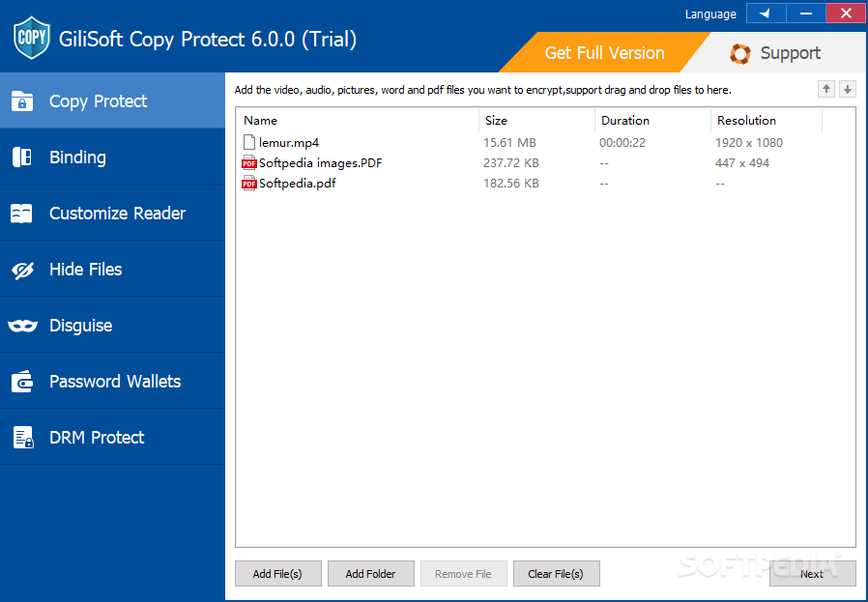This screenshot has width=868, height=602.
Task: Click the GiliSoft Copy Protect 6.0.0 title
Action: [208, 40]
